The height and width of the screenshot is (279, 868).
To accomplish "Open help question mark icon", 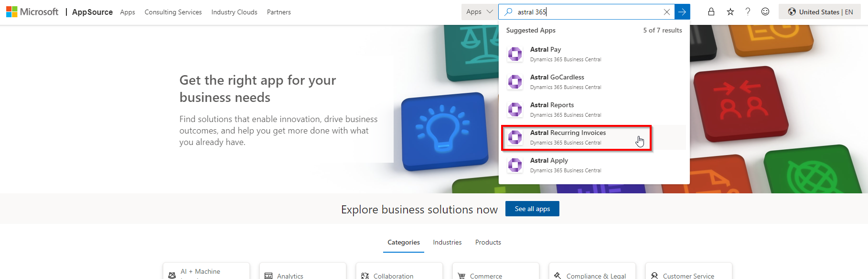I will (x=748, y=12).
